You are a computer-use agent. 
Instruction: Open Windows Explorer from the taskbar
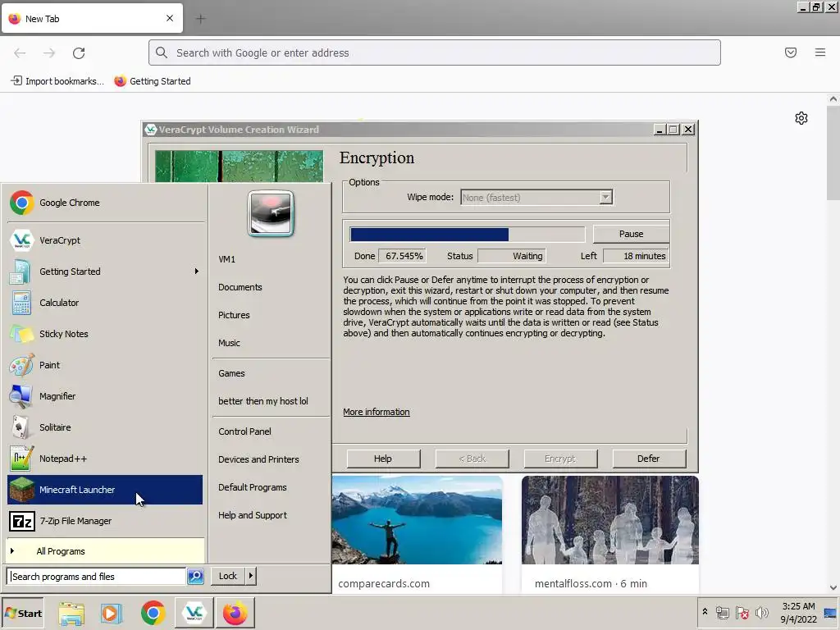pyautogui.click(x=71, y=613)
